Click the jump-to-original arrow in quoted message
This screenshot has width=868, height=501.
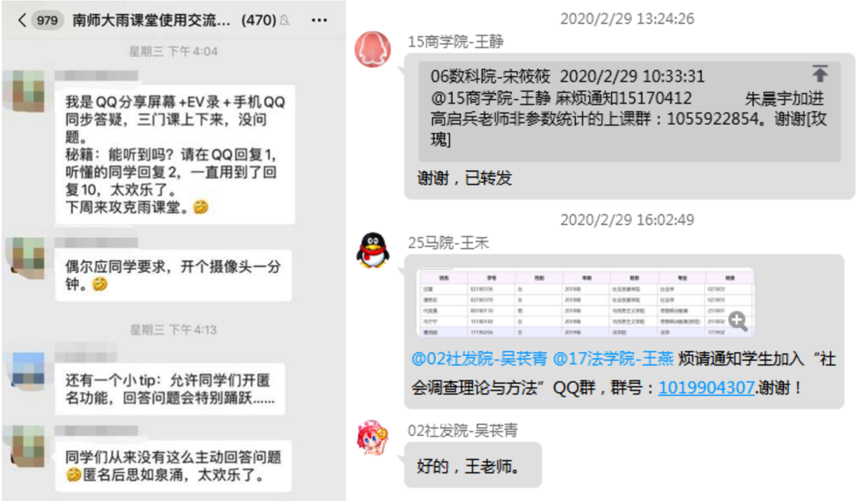pyautogui.click(x=820, y=73)
